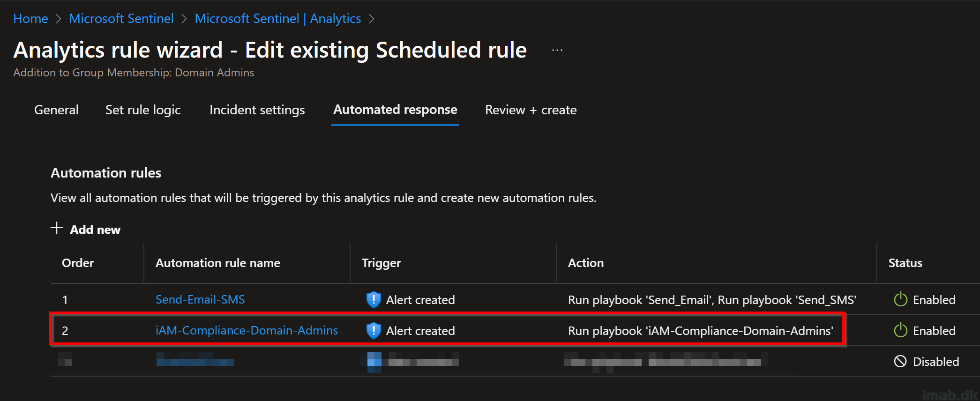Switch to the Set rule logic tab

[143, 110]
